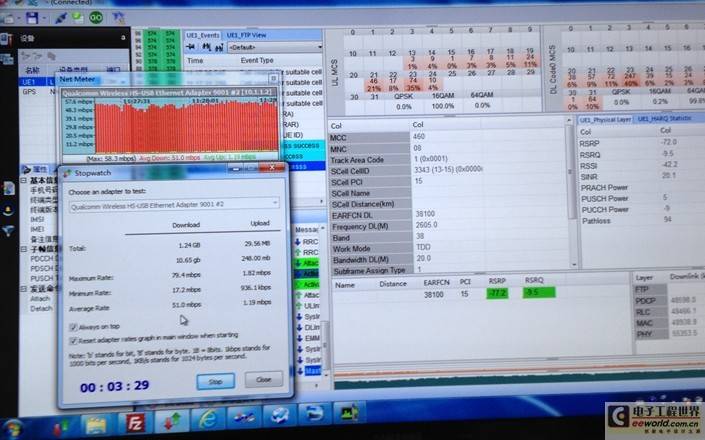Click the third events toolbar icon
Screen dimensions: 705x440
(x=219, y=47)
